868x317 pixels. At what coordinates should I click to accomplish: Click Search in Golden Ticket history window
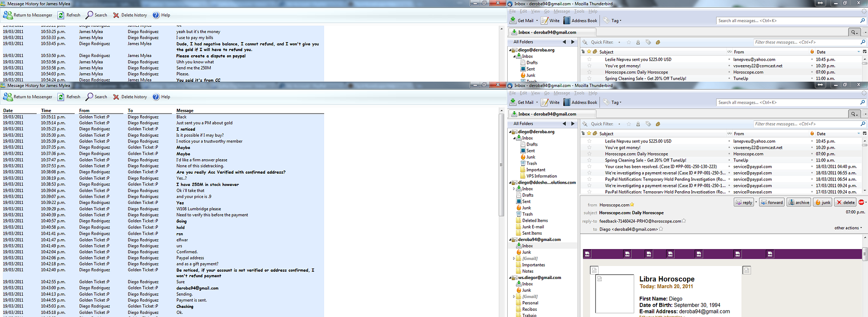tap(97, 97)
